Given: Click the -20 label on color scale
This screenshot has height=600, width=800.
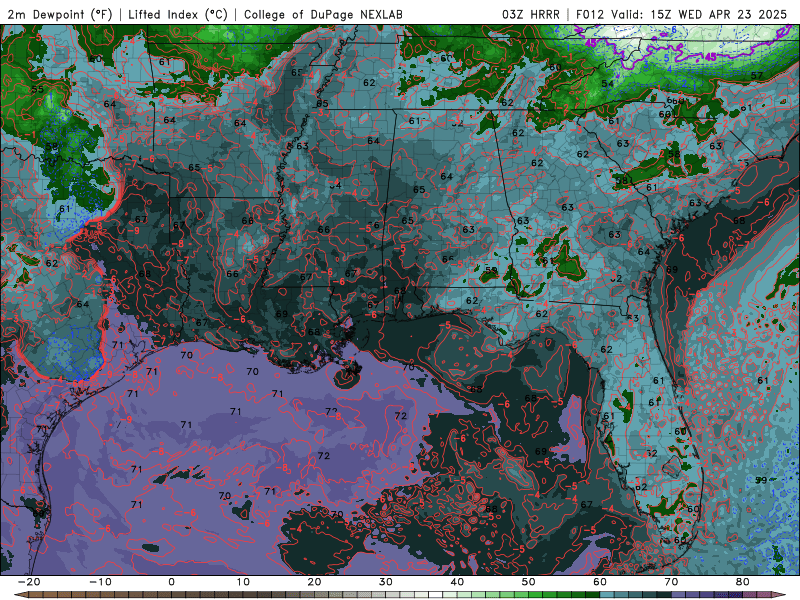Looking at the screenshot, I should click(x=29, y=582).
